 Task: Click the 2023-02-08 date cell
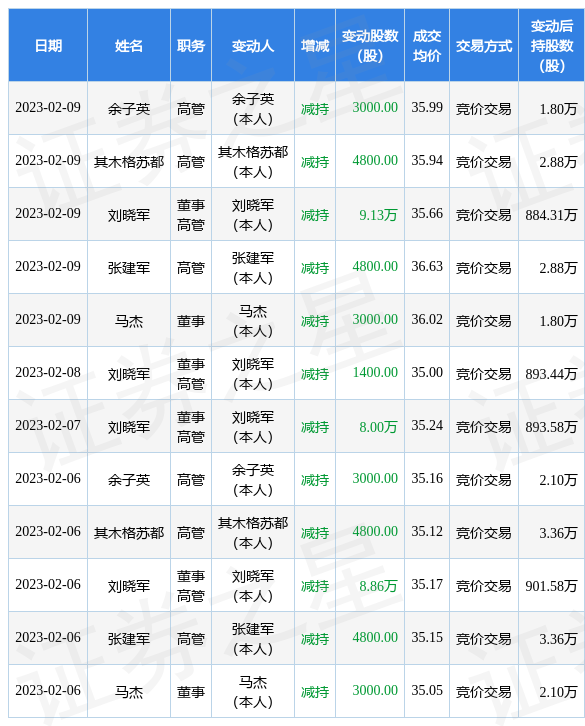tap(48, 373)
